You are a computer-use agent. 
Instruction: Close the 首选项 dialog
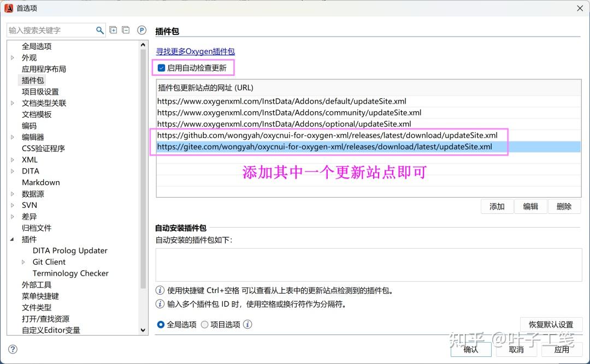[580, 8]
